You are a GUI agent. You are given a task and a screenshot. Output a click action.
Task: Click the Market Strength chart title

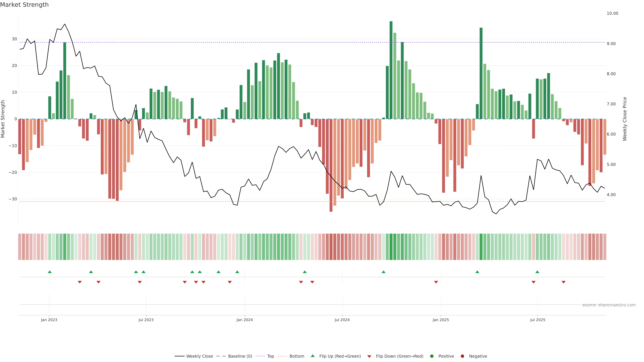[24, 5]
